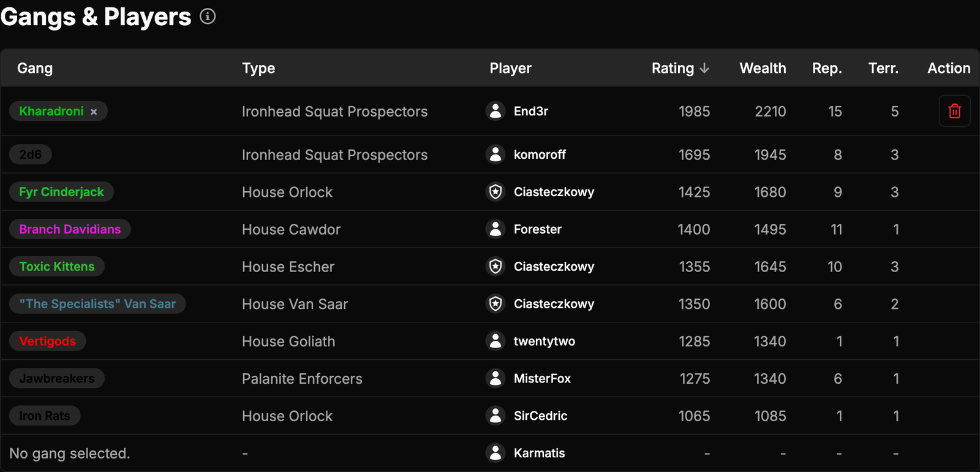The height and width of the screenshot is (472, 980).
Task: Open the Branch Davidians gang tag
Action: [70, 229]
